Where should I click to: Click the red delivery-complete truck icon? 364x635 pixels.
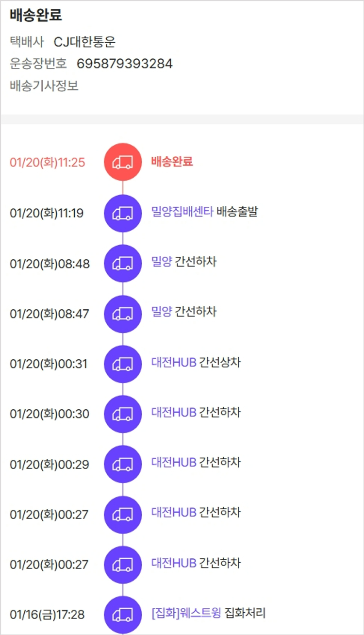coord(123,162)
